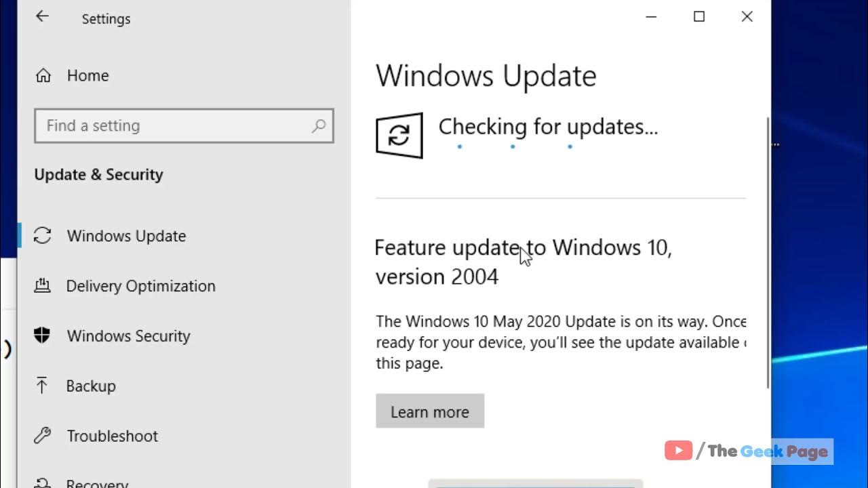Click the Windows Security shield icon
Screen dimensions: 868x488
(x=42, y=335)
